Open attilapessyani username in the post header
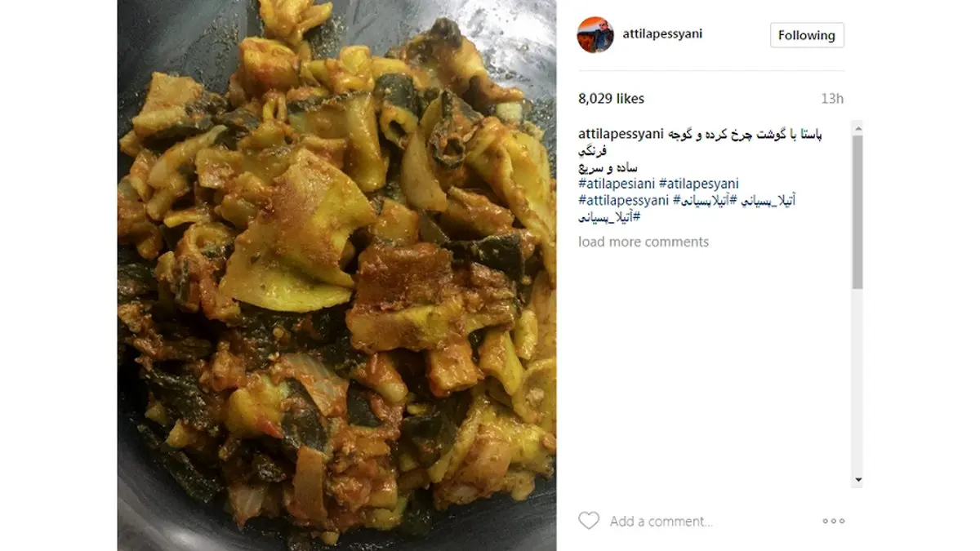The width and height of the screenshot is (980, 551). click(662, 34)
